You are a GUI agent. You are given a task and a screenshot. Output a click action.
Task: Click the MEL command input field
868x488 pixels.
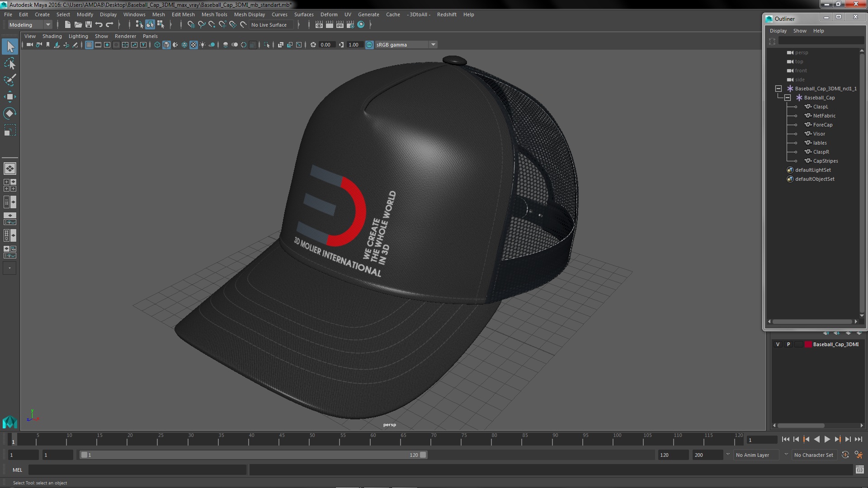(137, 470)
